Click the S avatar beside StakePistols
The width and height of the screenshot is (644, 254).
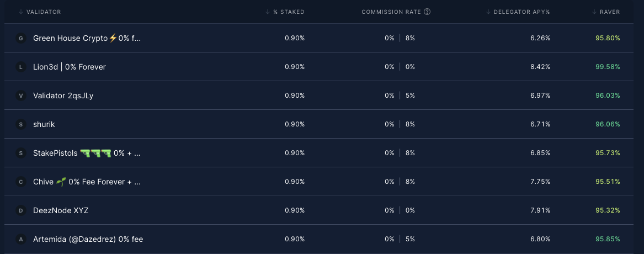(21, 154)
